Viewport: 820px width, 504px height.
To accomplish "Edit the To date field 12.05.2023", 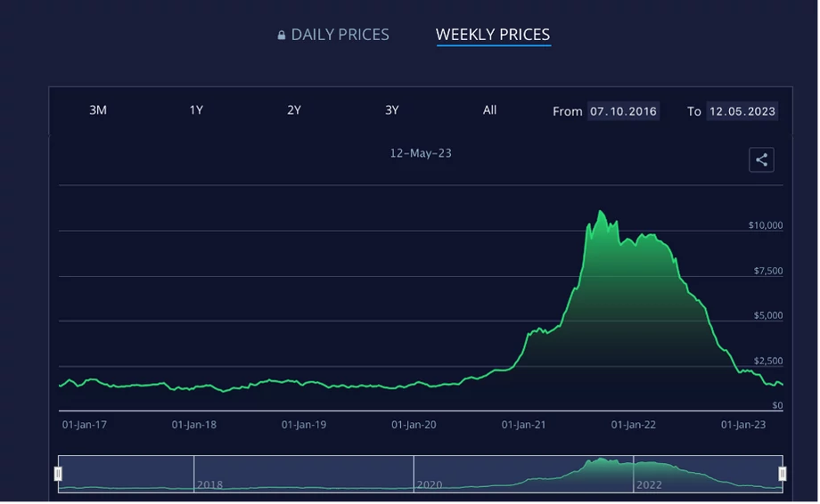I will click(743, 111).
